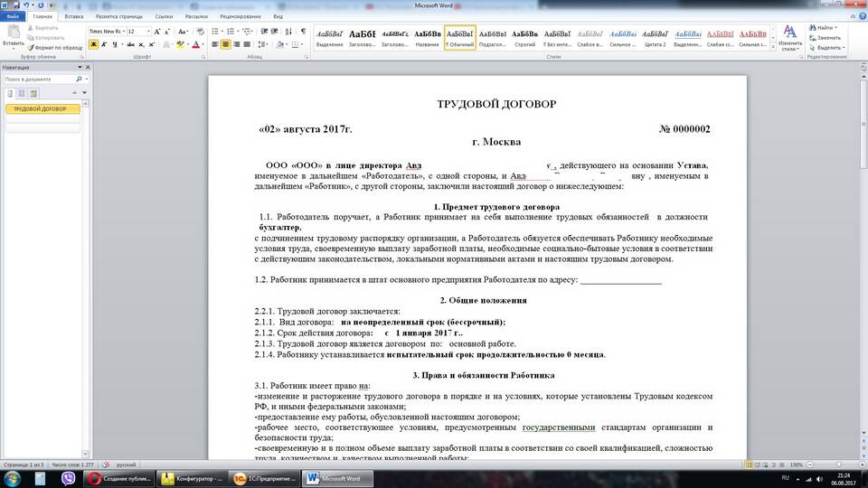This screenshot has height=488, width=868.
Task: Switch to the Вставка tab
Action: 73,16
